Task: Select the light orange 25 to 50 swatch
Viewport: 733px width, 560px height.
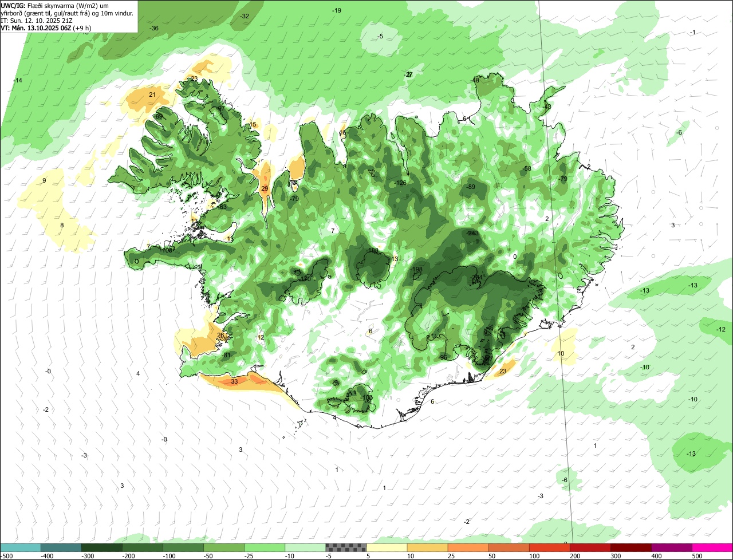Action: (x=468, y=547)
